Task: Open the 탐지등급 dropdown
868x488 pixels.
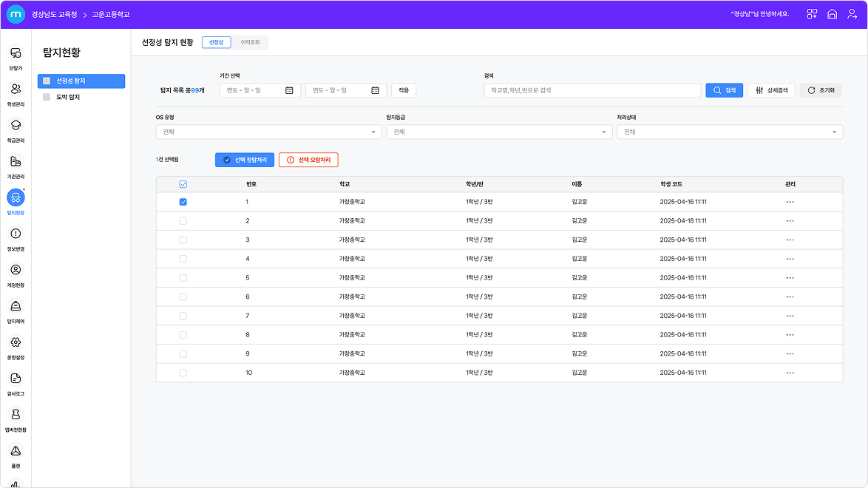Action: (x=499, y=132)
